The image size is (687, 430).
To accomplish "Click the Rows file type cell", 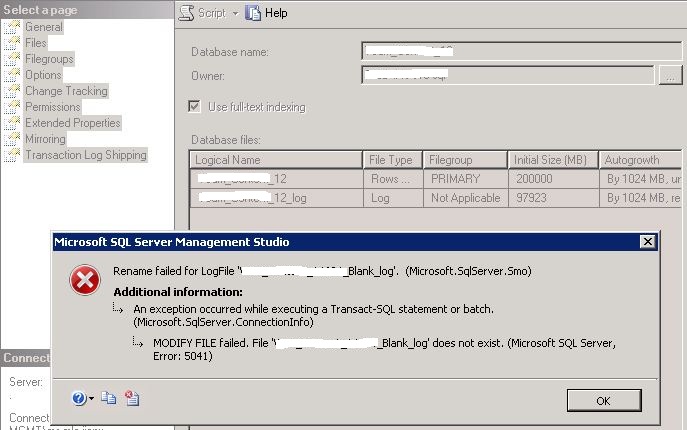I will coord(393,179).
